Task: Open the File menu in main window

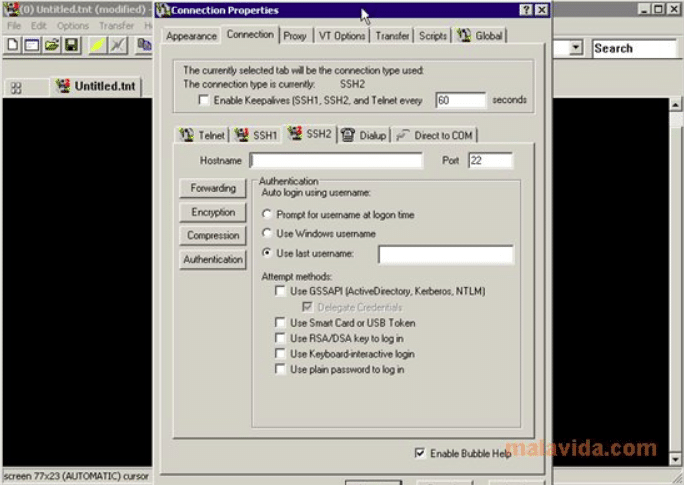Action: point(14,26)
